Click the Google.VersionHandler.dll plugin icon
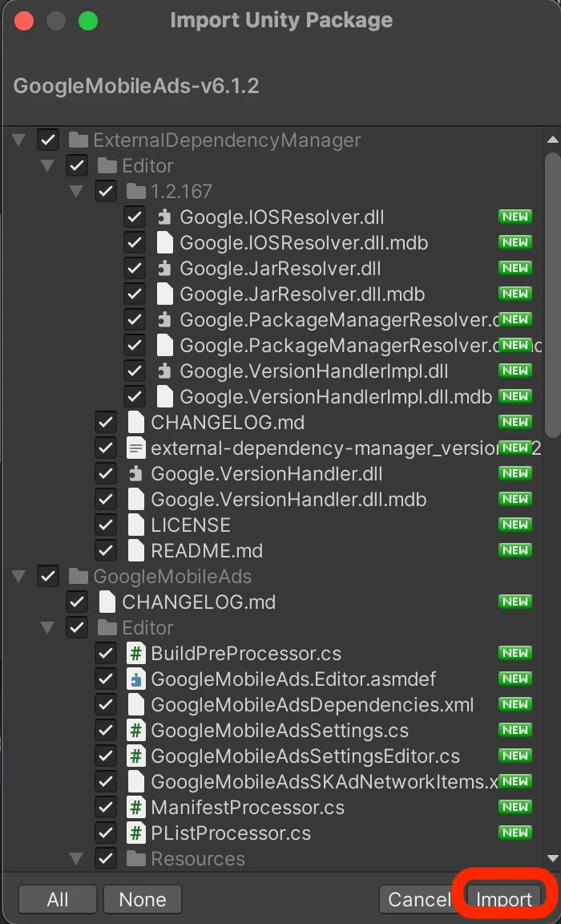Screen dimensions: 561x924 (136, 474)
